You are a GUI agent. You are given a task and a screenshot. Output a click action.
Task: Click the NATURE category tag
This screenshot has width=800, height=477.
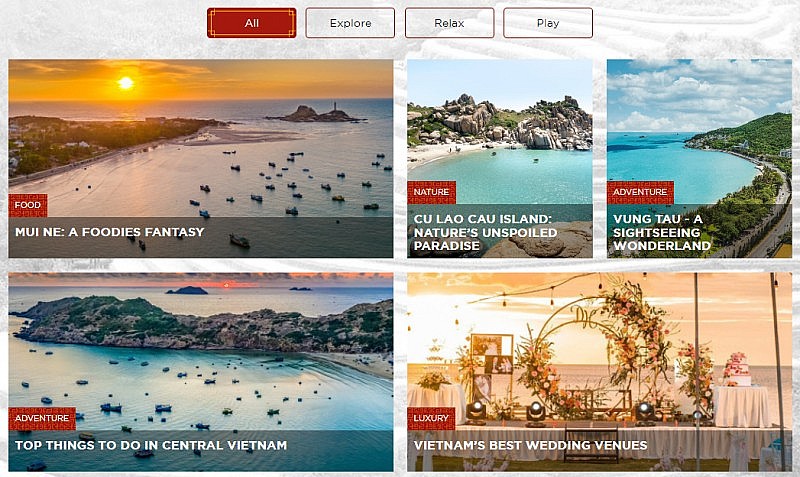[431, 192]
